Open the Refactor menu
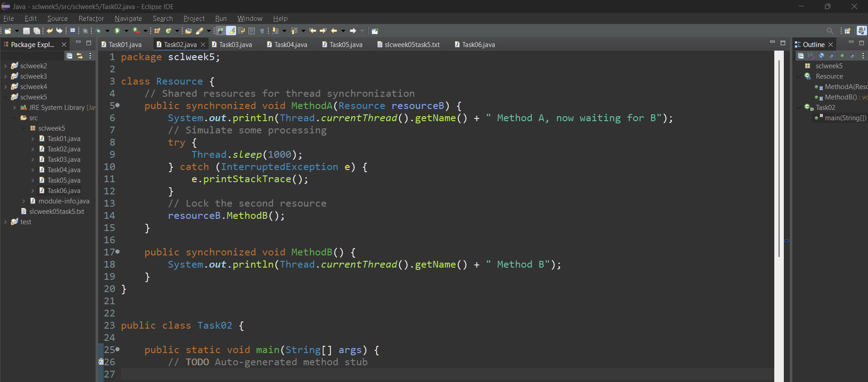This screenshot has height=382, width=868. 91,19
